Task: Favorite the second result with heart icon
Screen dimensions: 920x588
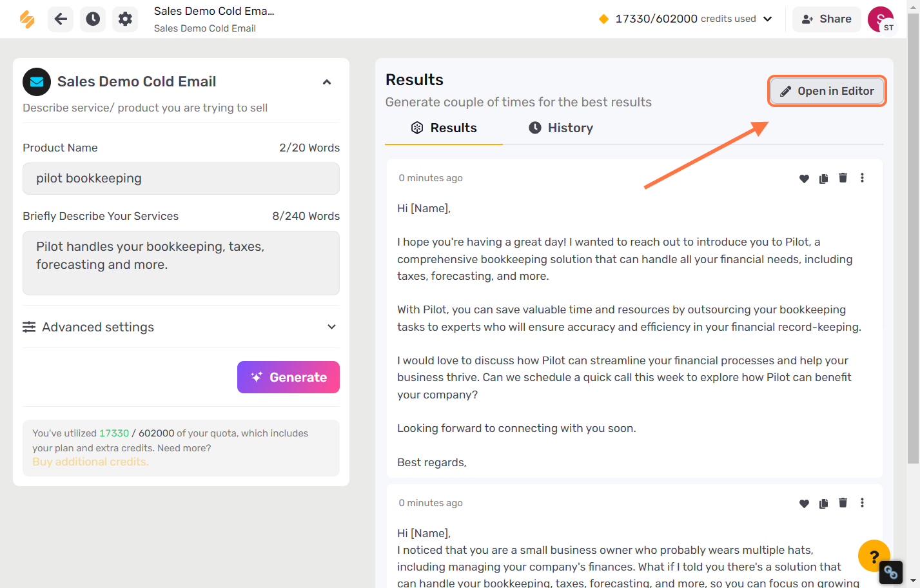Action: (x=804, y=504)
